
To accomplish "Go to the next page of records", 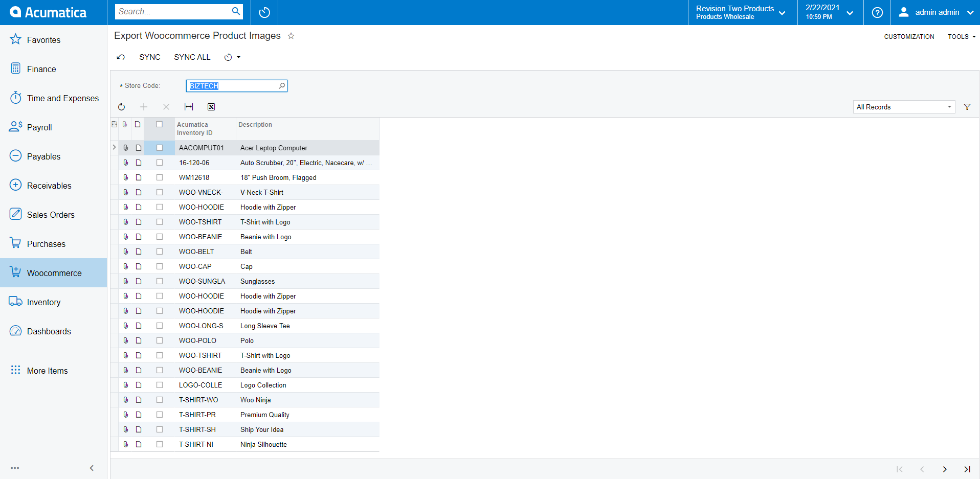I will [945, 469].
